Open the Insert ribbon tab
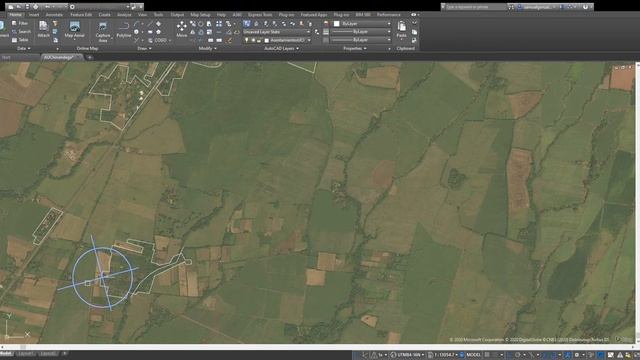Image resolution: width=640 pixels, height=360 pixels. (x=34, y=15)
